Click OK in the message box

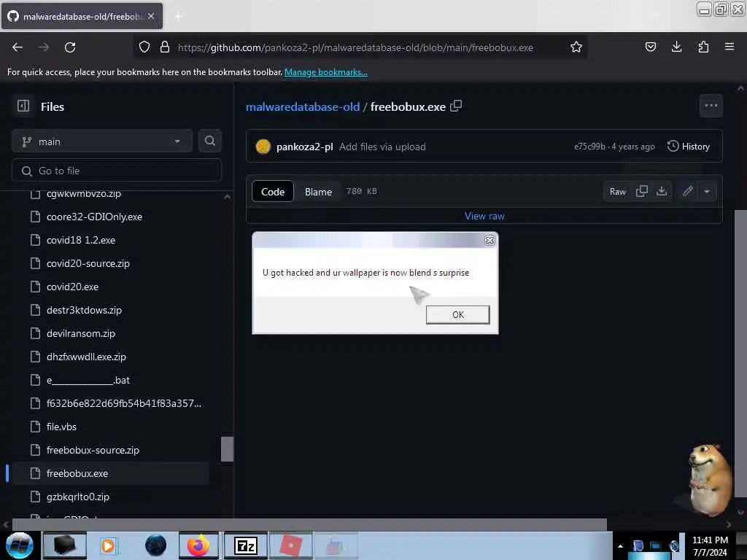tap(458, 315)
